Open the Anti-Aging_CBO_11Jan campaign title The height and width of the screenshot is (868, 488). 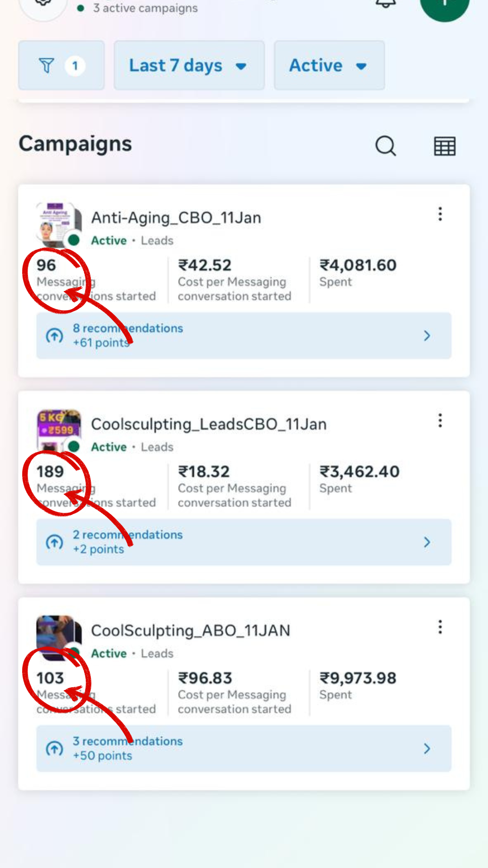pos(176,218)
